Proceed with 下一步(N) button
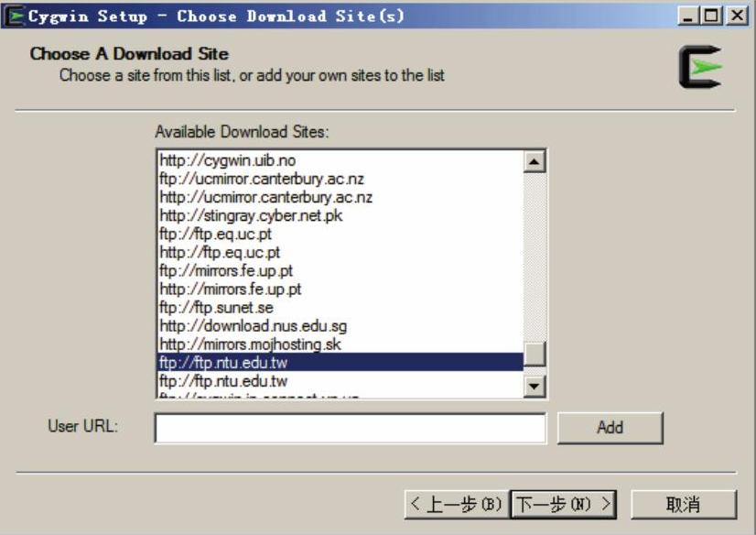Image resolution: width=756 pixels, height=535 pixels. pyautogui.click(x=563, y=504)
